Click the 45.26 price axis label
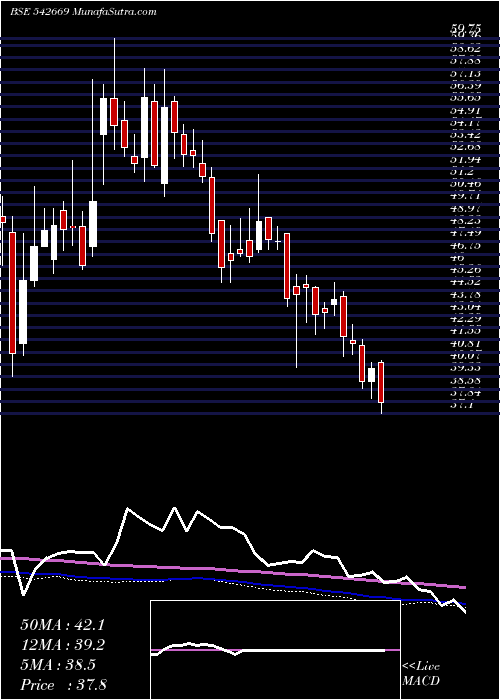This screenshot has height=700, width=500. (464, 270)
